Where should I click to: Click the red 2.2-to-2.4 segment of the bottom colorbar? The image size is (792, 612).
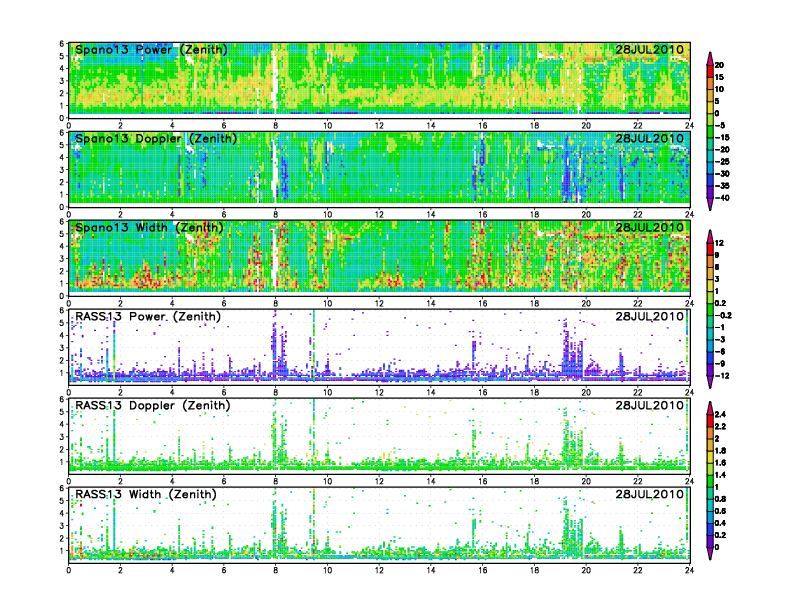[x=710, y=421]
